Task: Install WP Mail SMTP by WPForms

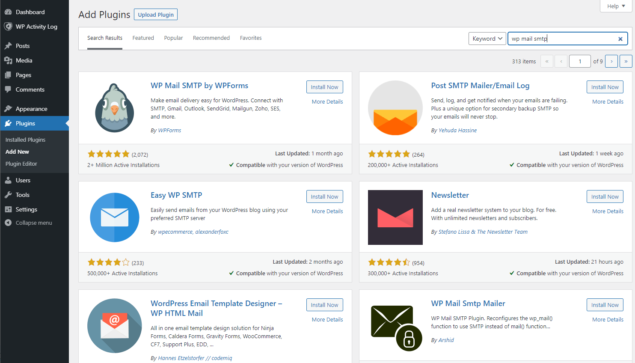Action: (324, 87)
